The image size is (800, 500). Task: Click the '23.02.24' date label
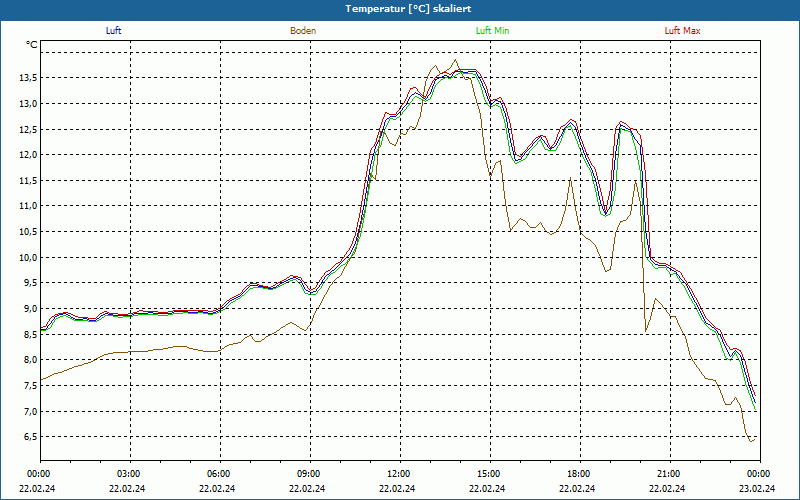[757, 488]
